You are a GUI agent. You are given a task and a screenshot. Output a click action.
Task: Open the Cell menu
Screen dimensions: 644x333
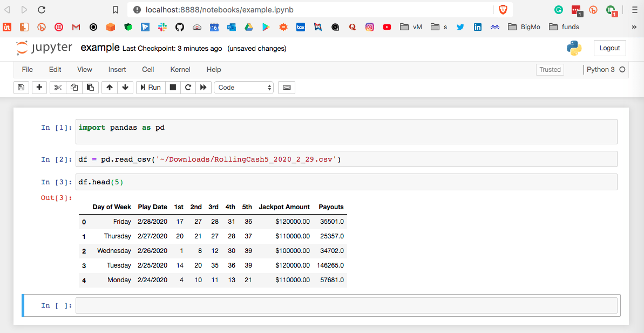(x=148, y=70)
